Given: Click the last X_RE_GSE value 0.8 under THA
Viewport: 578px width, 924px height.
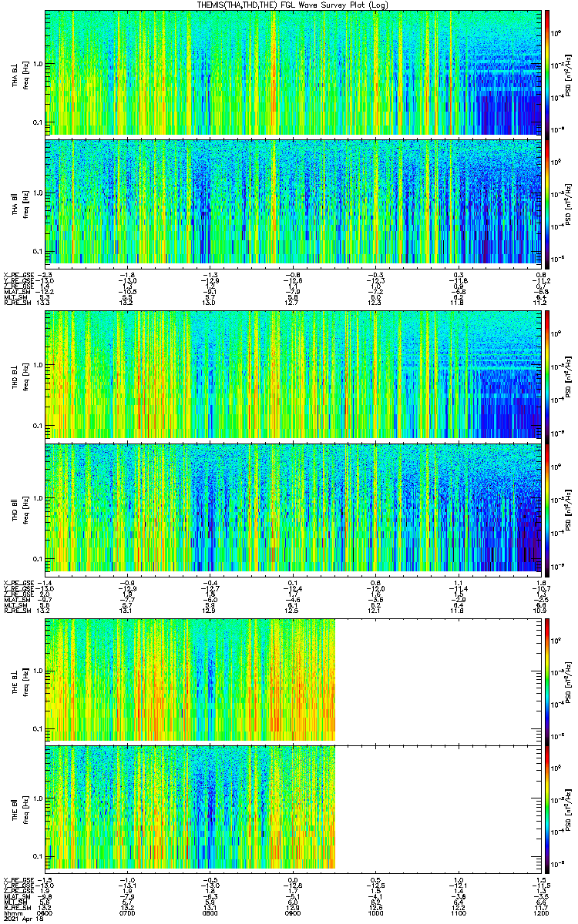Looking at the screenshot, I should point(541,275).
